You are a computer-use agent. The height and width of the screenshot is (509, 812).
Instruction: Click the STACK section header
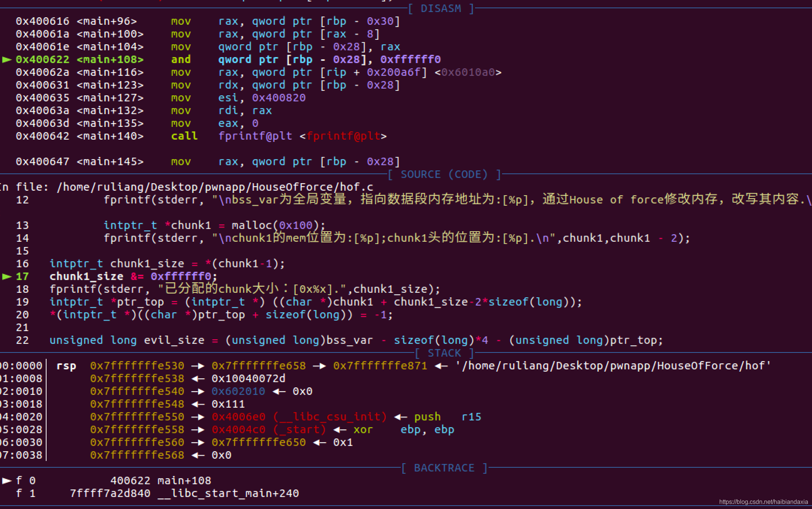click(x=444, y=353)
